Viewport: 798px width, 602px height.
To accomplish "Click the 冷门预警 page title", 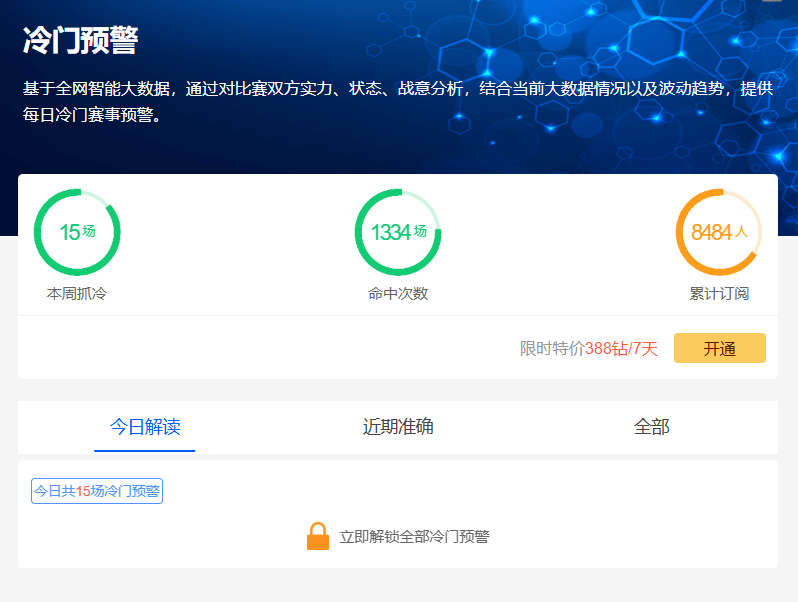I will tap(80, 41).
